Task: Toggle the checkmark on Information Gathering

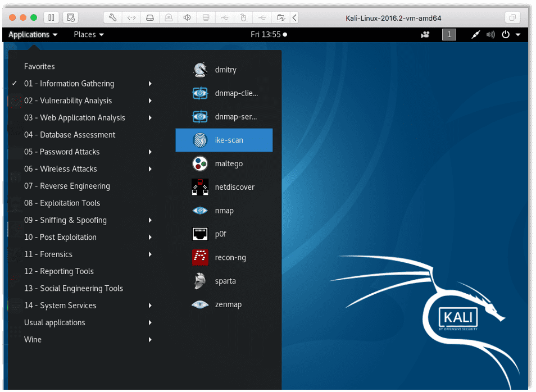Action: point(14,83)
